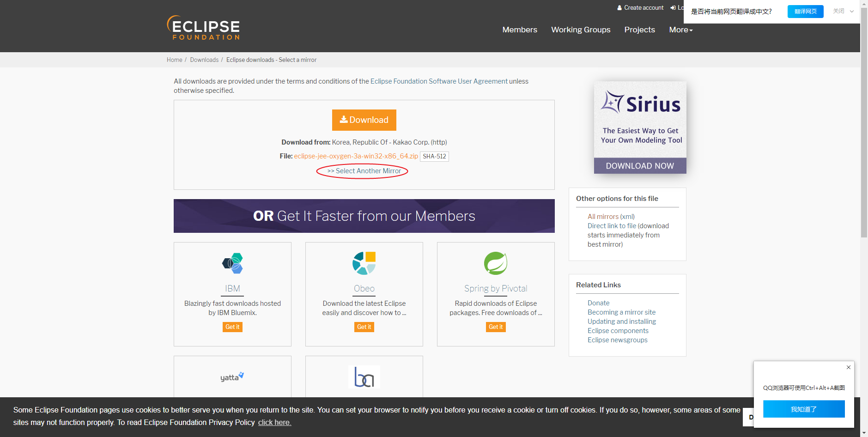
Task: Open Eclipse newsgroups link
Action: click(x=617, y=340)
